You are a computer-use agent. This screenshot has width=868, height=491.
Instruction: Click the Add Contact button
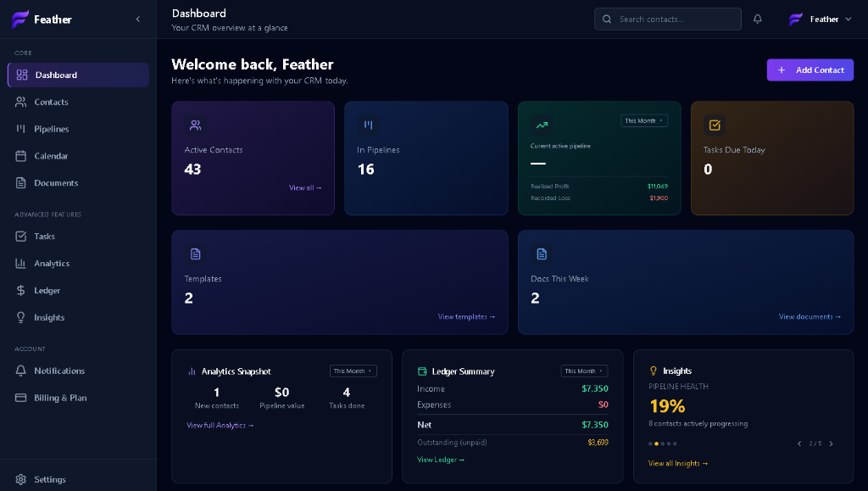[810, 70]
